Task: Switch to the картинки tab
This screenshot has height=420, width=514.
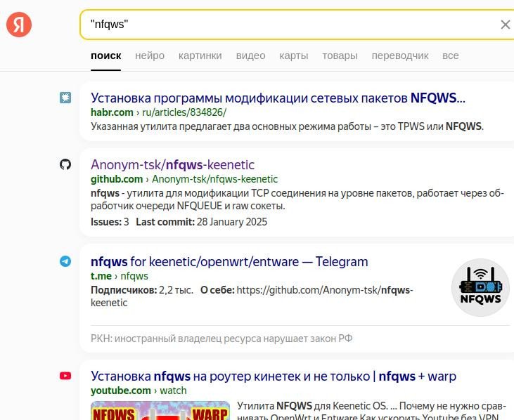Action: tap(200, 55)
